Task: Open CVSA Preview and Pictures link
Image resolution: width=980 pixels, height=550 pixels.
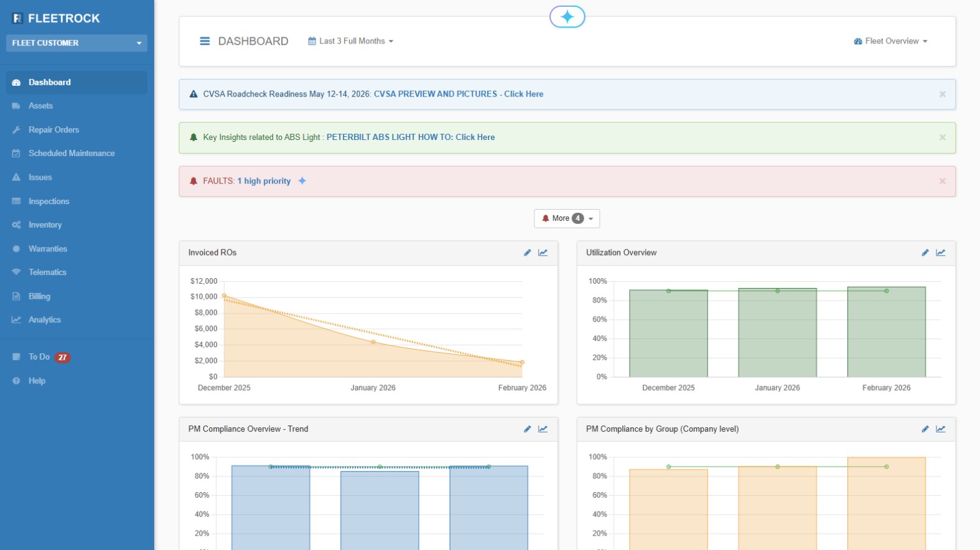Action: [459, 94]
